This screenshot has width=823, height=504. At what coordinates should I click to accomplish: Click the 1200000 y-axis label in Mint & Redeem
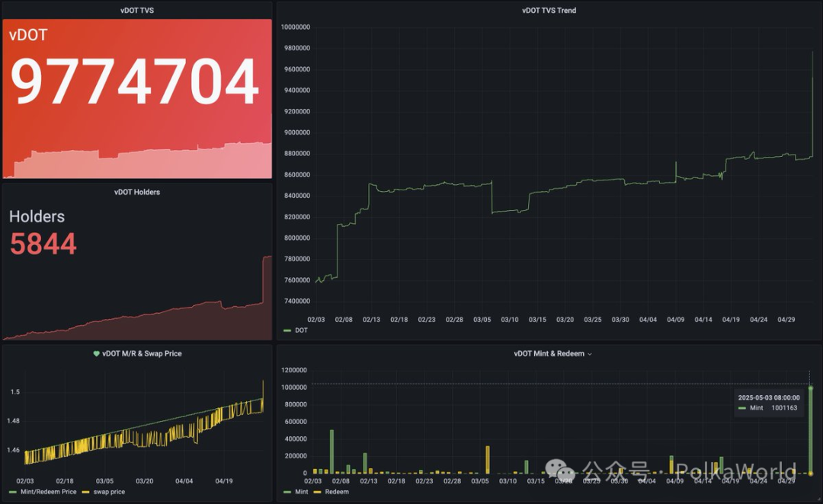294,370
